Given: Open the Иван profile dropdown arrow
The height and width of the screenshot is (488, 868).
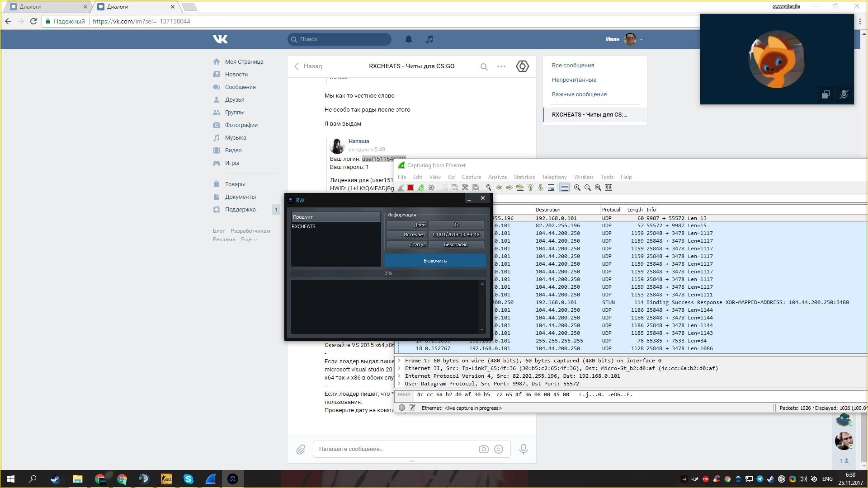Looking at the screenshot, I should (642, 40).
